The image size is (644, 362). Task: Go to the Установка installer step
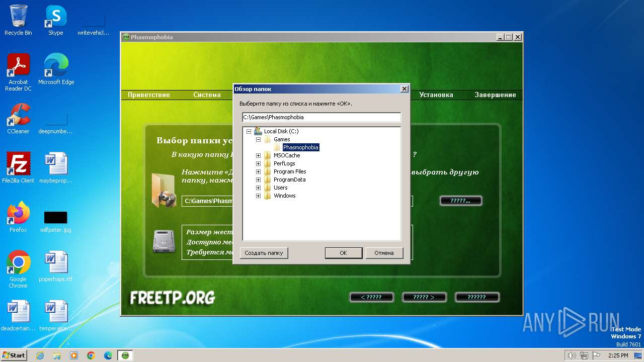point(436,95)
